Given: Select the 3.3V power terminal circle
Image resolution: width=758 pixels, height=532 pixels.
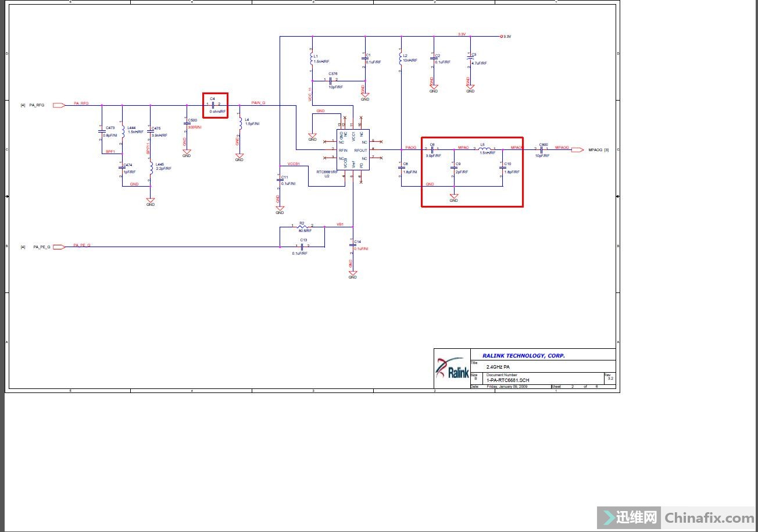Looking at the screenshot, I should pyautogui.click(x=501, y=36).
